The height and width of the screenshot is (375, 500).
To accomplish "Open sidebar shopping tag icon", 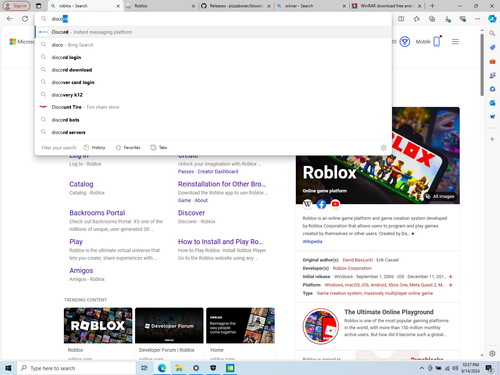I will 492,47.
